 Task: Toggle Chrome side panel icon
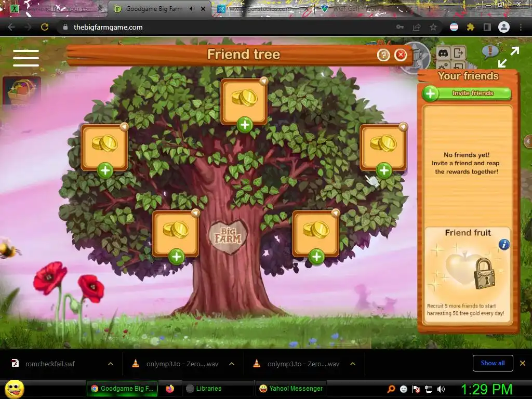tap(487, 27)
